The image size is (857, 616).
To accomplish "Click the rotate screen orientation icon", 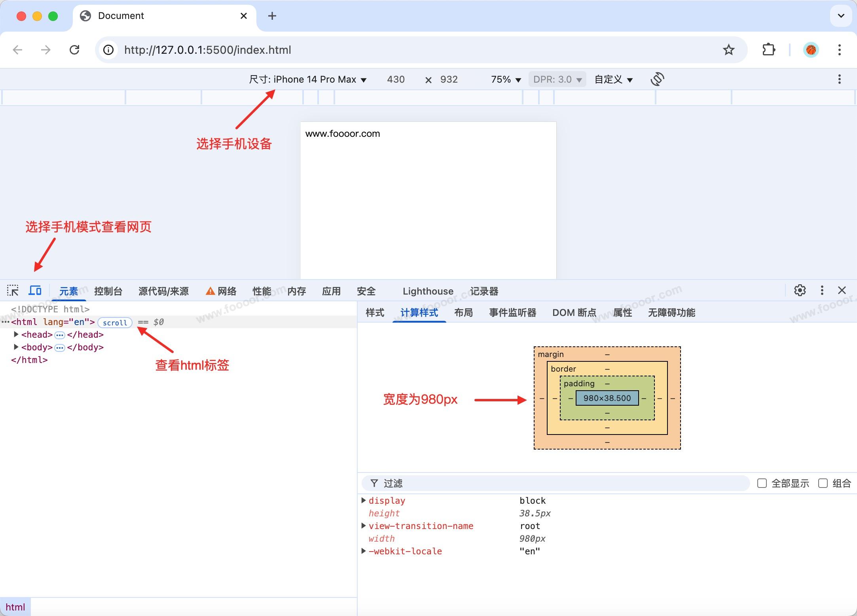I will click(x=657, y=79).
